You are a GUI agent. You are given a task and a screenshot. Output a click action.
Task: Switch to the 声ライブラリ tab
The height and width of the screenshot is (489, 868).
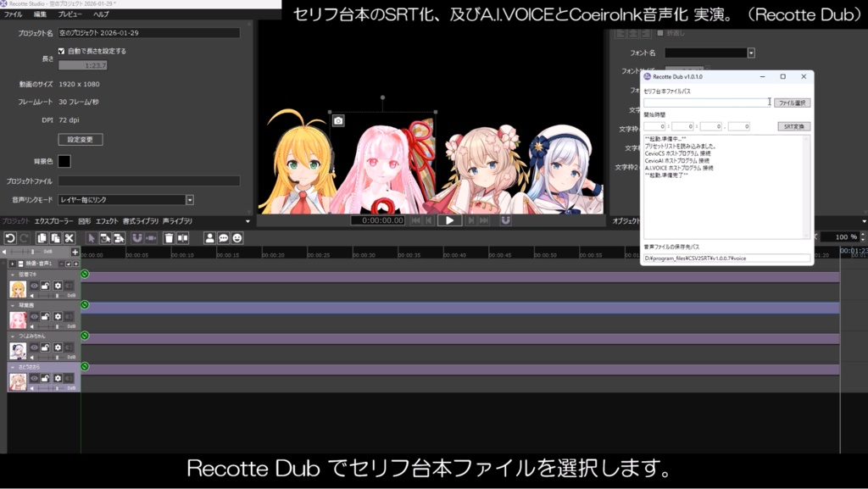[177, 221]
